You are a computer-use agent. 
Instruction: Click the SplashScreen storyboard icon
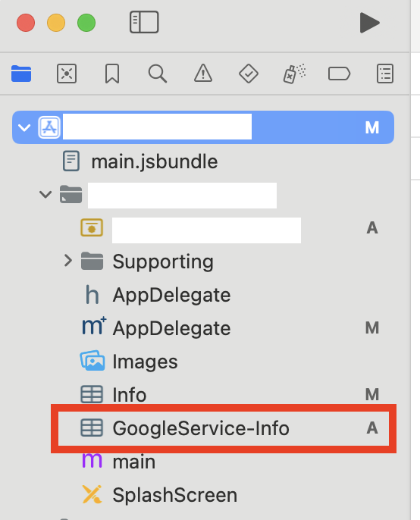92,494
